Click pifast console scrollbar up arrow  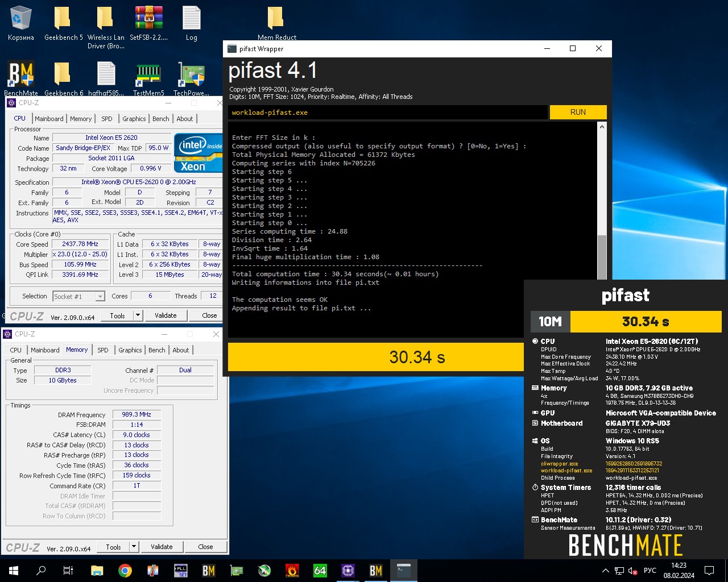click(x=602, y=127)
